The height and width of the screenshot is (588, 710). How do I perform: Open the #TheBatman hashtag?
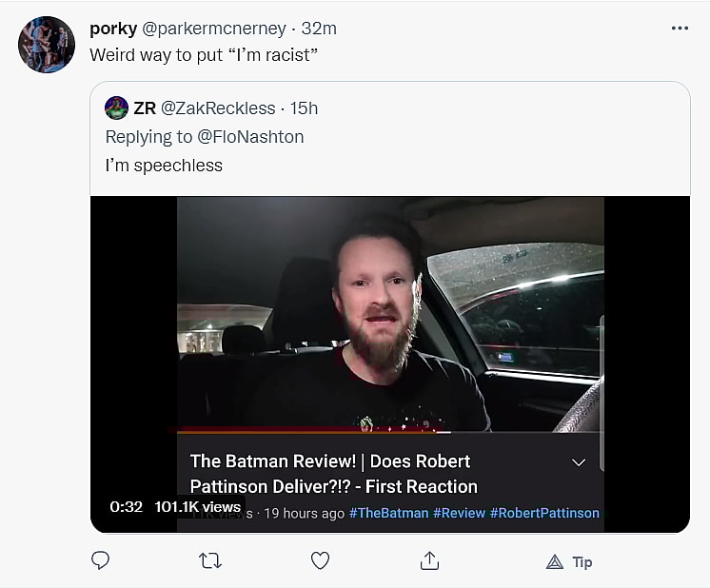coord(388,513)
